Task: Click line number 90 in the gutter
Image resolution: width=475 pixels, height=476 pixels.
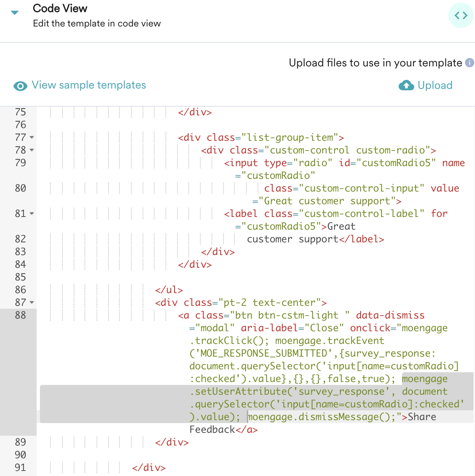Action: pyautogui.click(x=20, y=455)
